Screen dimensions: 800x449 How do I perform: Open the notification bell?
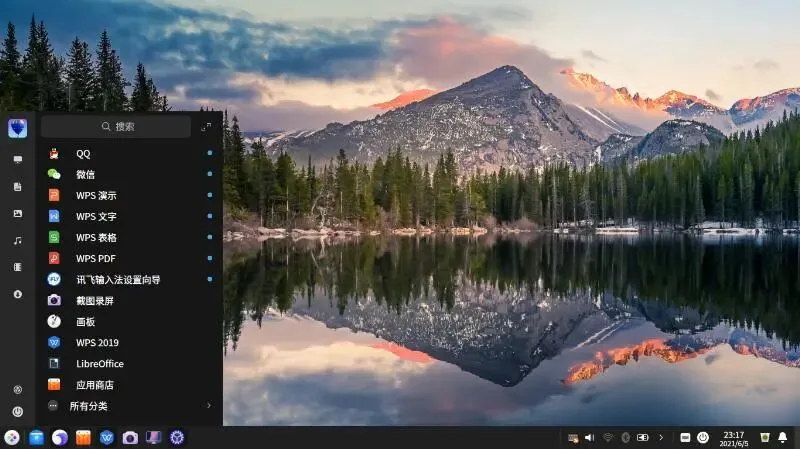point(783,437)
